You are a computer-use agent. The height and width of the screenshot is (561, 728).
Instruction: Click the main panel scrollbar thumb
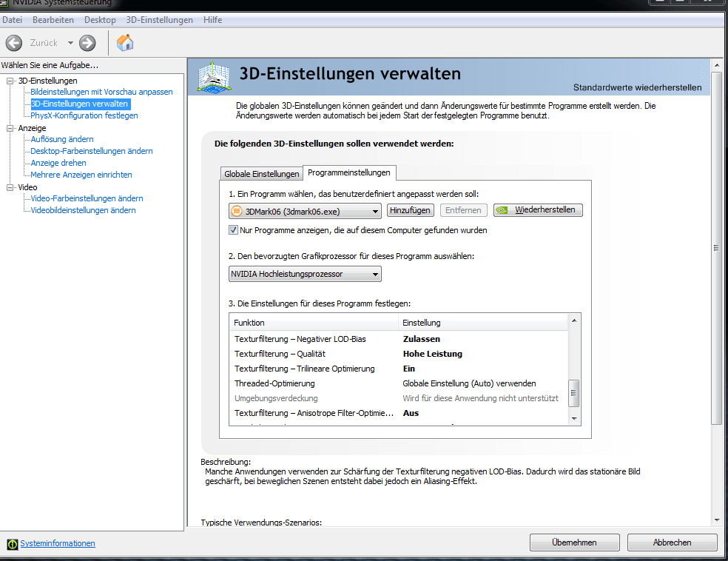click(x=716, y=248)
